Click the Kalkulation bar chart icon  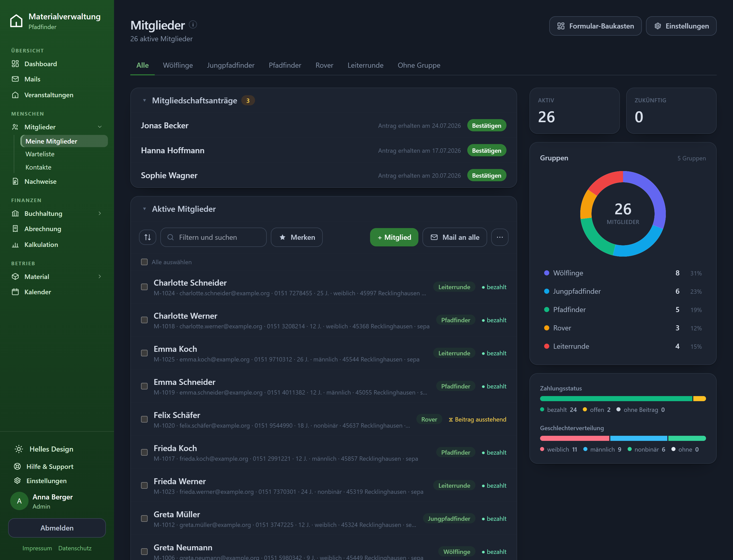pos(15,245)
